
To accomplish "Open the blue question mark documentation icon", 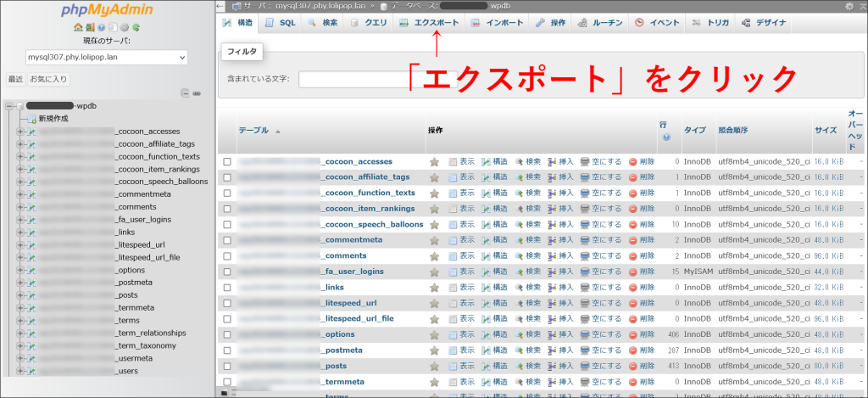I will click(102, 26).
